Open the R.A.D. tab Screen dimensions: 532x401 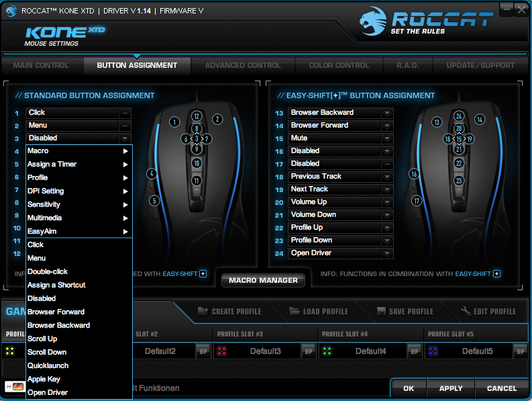click(x=408, y=65)
